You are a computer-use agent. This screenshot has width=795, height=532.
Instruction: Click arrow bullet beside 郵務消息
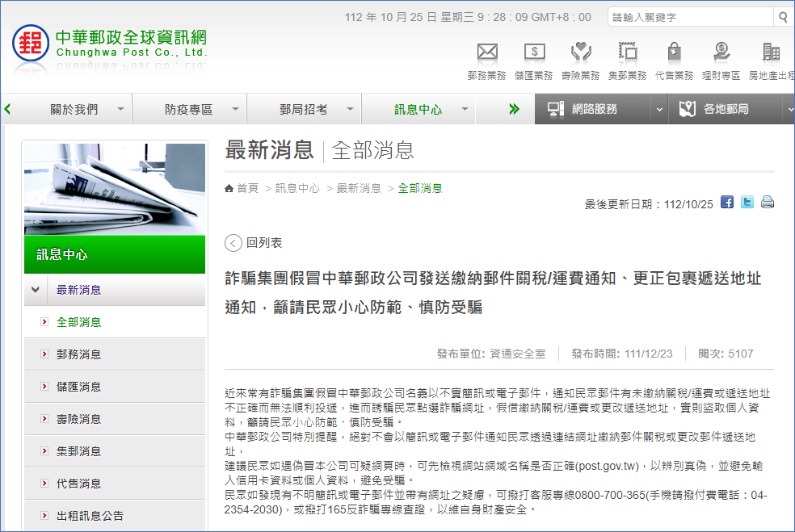coord(44,354)
